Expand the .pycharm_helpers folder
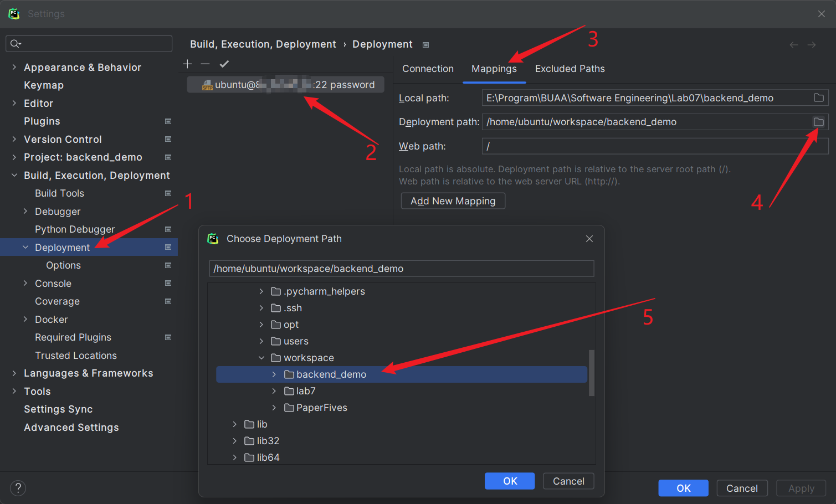The image size is (836, 504). pos(261,291)
